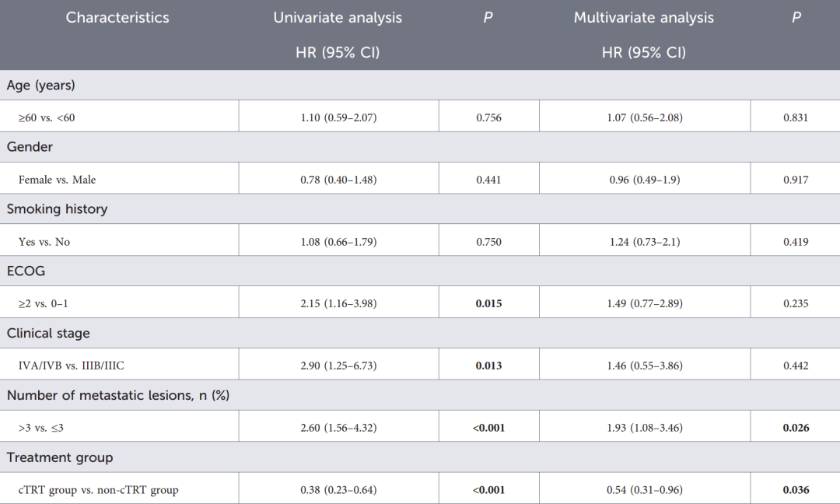Click multivariate HR 1.93 (1.08–3.46) cell
The width and height of the screenshot is (840, 504).
[x=645, y=428]
